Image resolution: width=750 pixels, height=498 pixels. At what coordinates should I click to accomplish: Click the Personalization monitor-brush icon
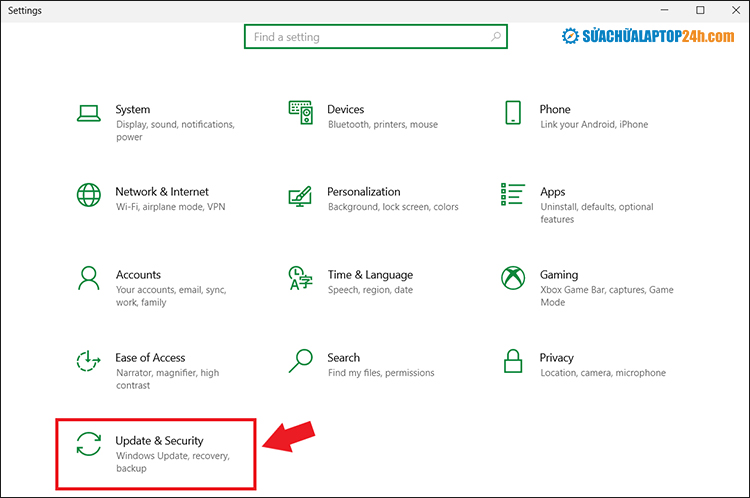300,196
